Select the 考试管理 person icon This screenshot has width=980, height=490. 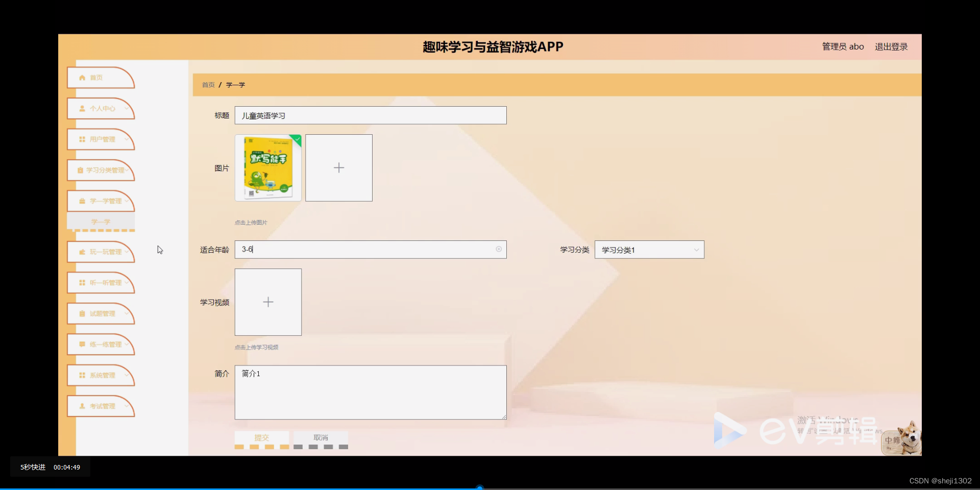(x=82, y=406)
